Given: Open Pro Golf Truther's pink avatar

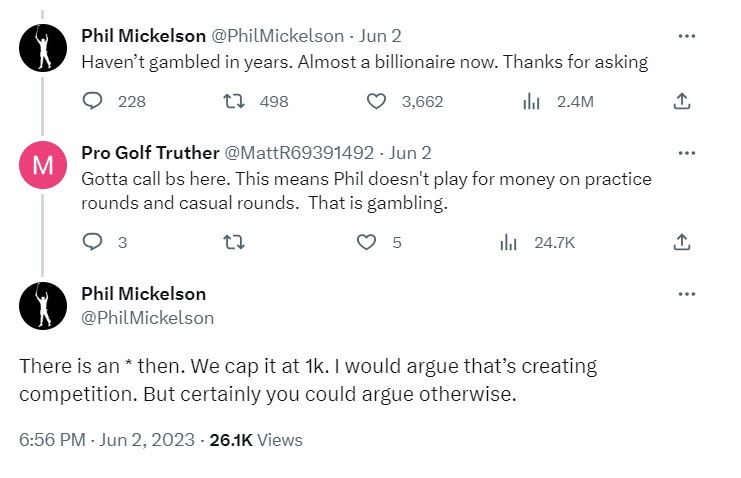Looking at the screenshot, I should [43, 165].
